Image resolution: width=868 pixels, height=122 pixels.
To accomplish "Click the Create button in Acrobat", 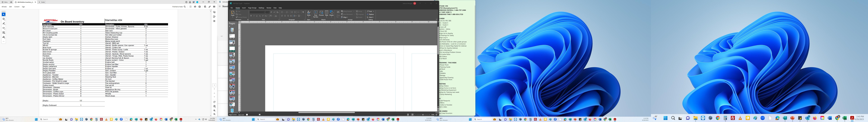I will click(x=42, y=2).
